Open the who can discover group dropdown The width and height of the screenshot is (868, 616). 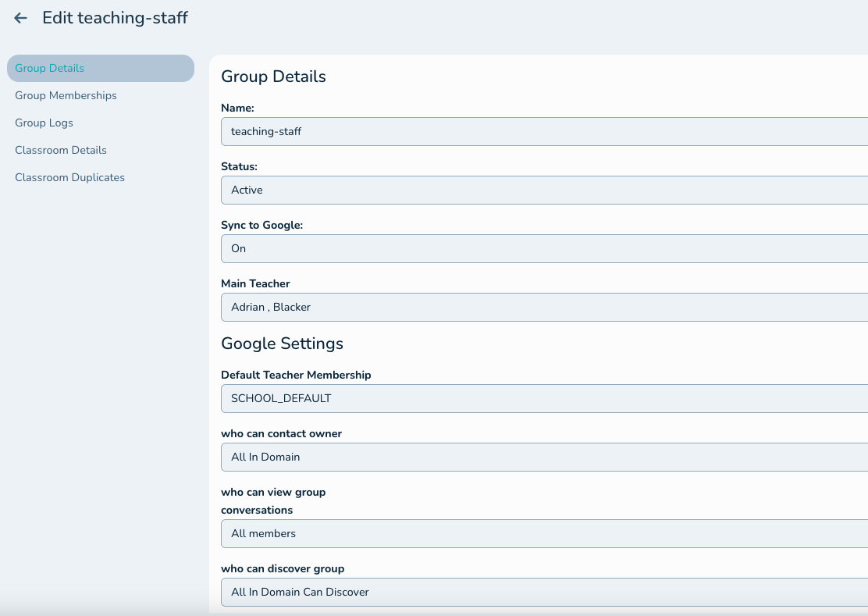click(x=543, y=592)
